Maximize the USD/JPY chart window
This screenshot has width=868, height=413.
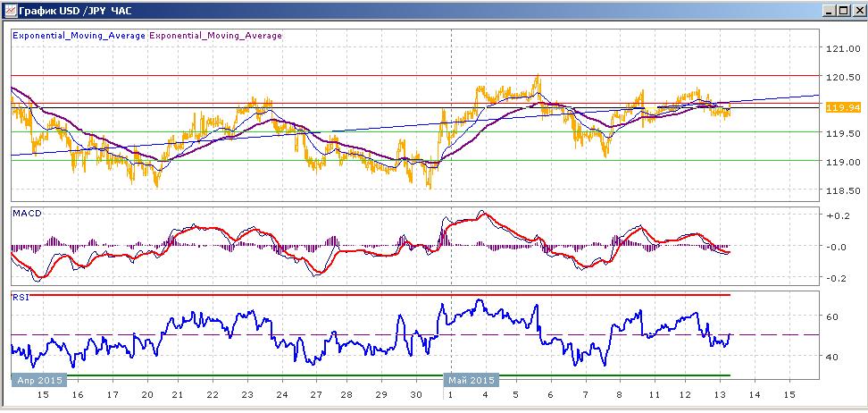(x=842, y=10)
